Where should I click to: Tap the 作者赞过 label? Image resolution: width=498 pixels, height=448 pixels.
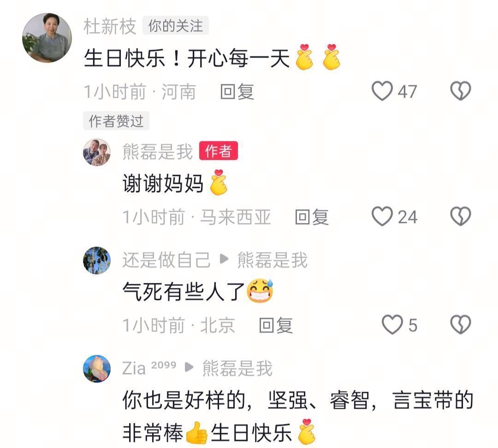(x=116, y=121)
